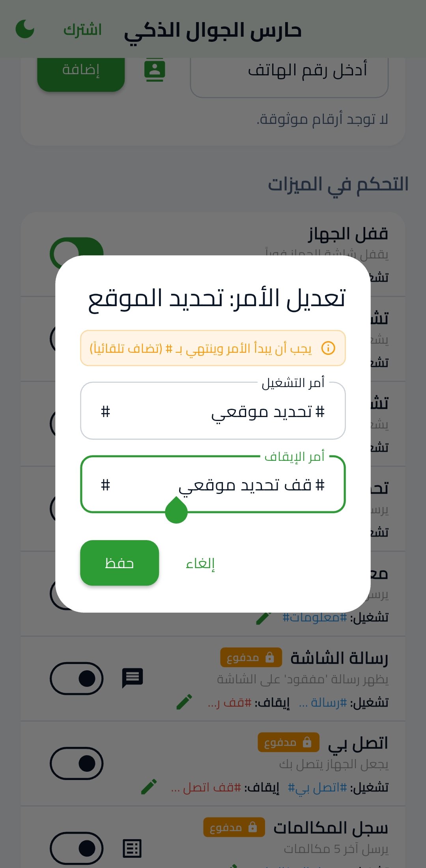Viewport: 426px width, 868px height.
Task: Cancel dialog with إلغاء
Action: pos(200,563)
